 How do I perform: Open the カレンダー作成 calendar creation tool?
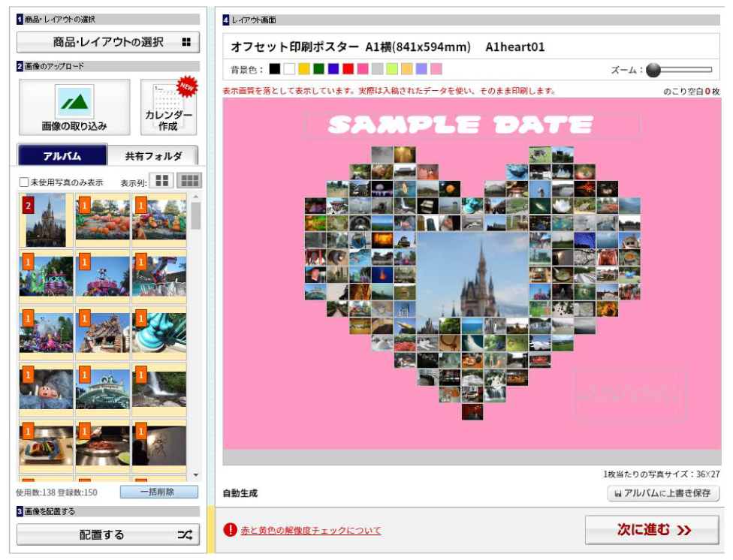[168, 107]
